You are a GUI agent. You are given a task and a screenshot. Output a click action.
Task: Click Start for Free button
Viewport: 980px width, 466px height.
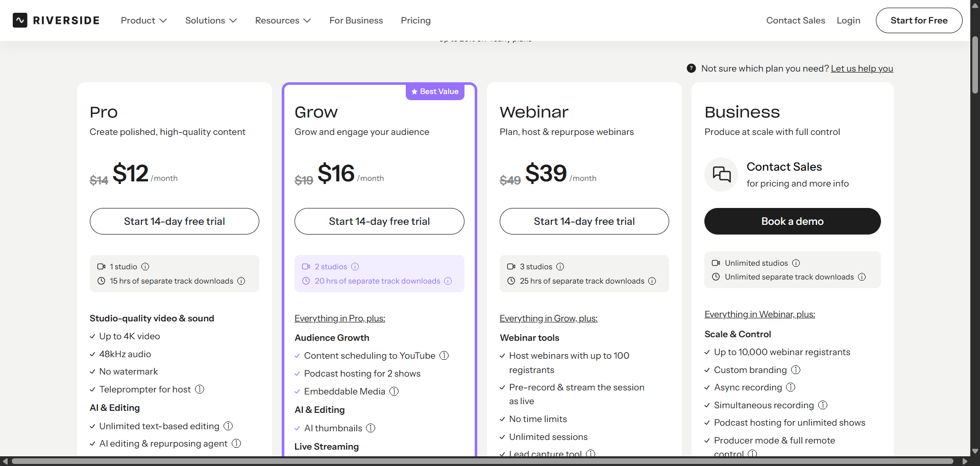[919, 20]
